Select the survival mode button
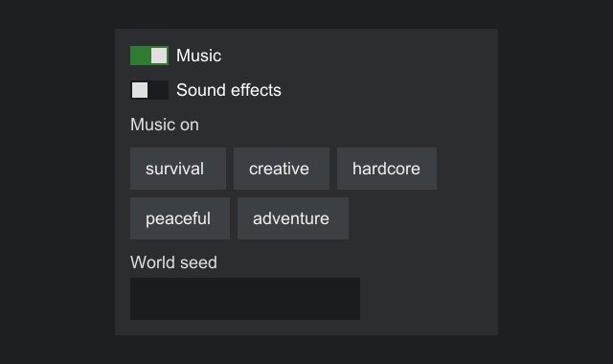Screen dimensions: 613x364 [178, 169]
